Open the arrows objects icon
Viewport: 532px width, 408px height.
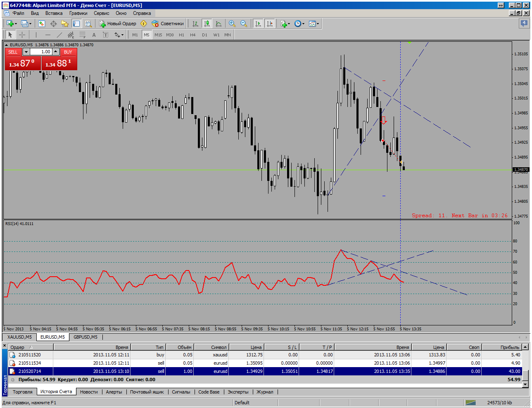click(117, 35)
